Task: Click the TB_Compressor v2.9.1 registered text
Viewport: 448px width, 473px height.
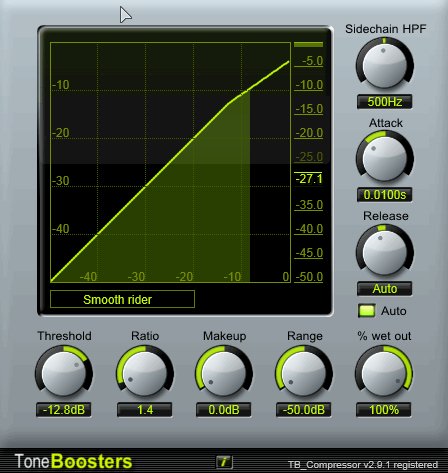Action: [x=363, y=464]
